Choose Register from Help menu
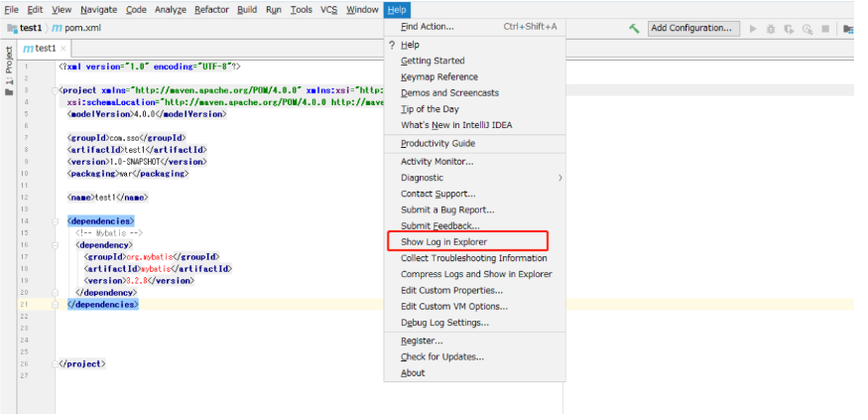868x420 pixels. pos(475,341)
